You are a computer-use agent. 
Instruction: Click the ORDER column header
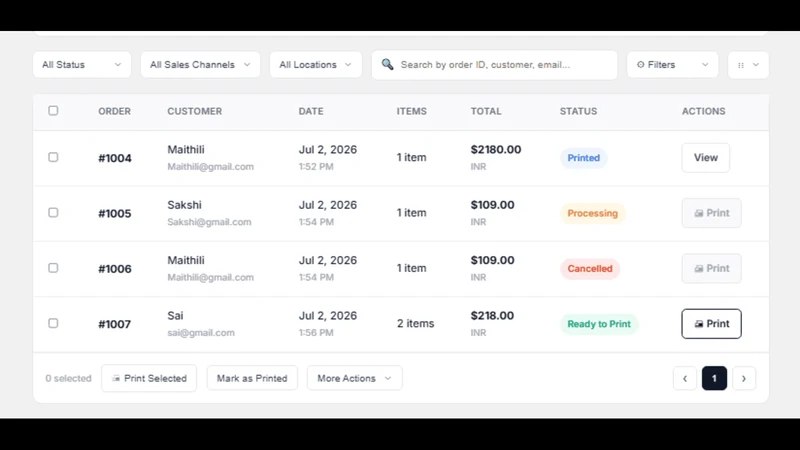[114, 111]
